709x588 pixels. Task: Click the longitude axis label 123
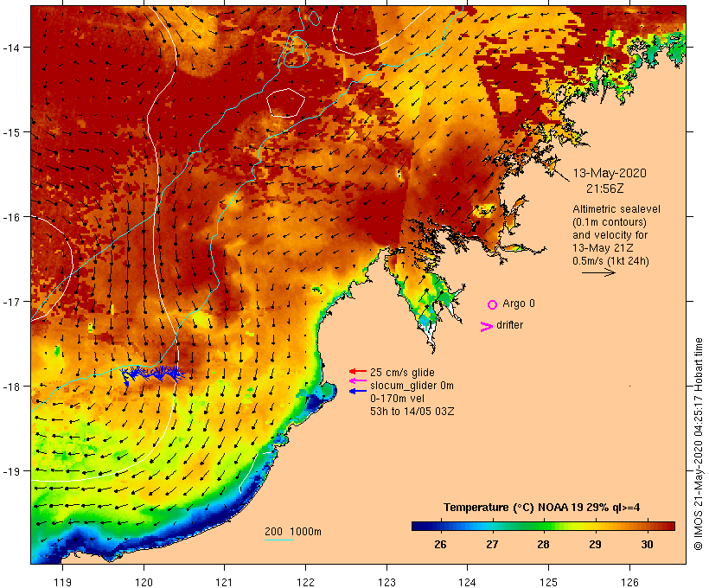coord(386,582)
